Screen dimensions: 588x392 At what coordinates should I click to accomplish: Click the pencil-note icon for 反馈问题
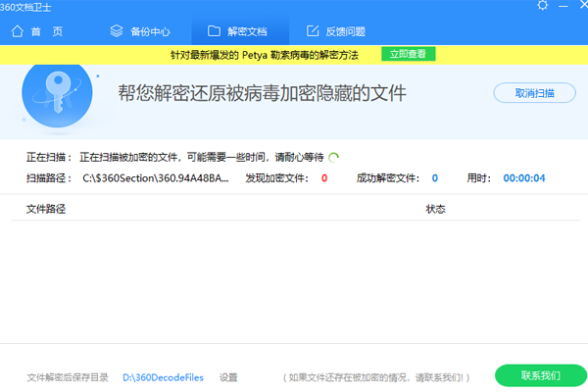tap(314, 31)
